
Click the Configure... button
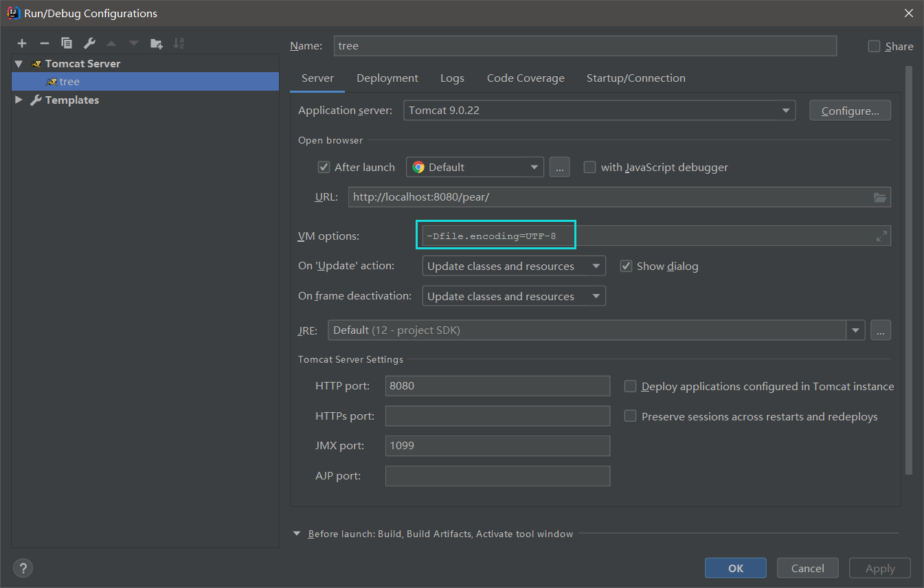click(x=850, y=111)
